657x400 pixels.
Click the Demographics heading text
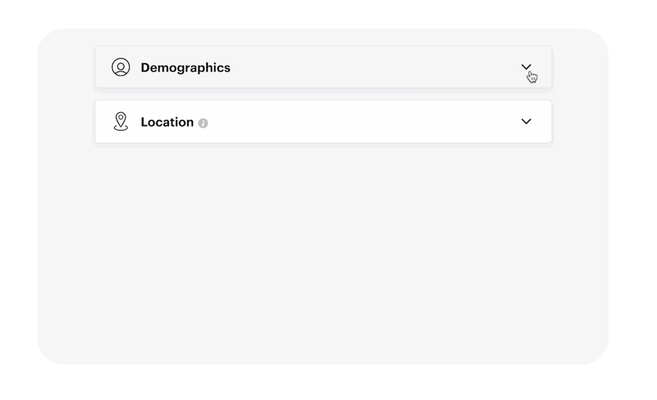click(x=185, y=68)
